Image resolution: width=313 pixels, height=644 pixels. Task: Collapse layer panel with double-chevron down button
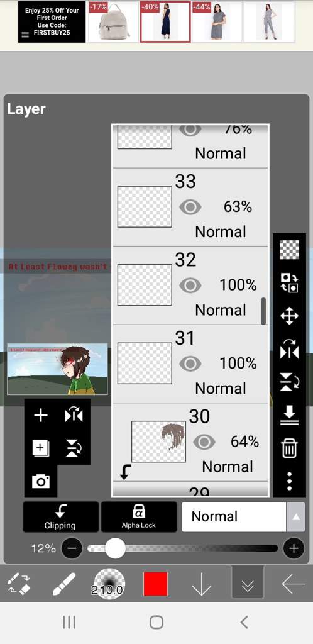point(248,582)
